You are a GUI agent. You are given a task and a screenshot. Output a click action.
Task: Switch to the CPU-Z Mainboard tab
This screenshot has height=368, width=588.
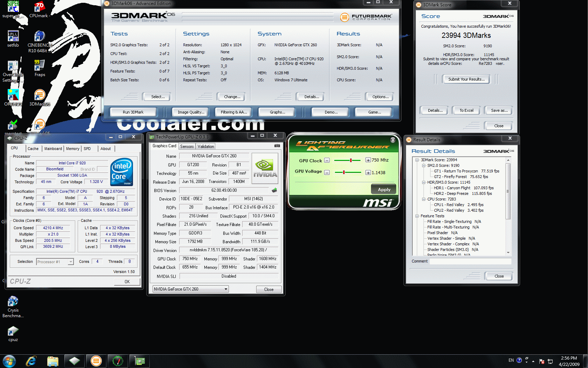(53, 149)
